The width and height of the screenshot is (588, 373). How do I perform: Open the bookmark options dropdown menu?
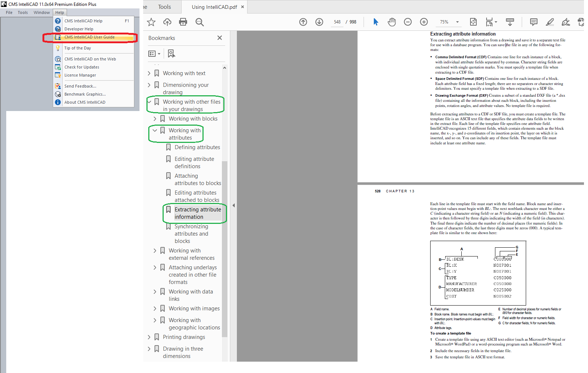(154, 53)
